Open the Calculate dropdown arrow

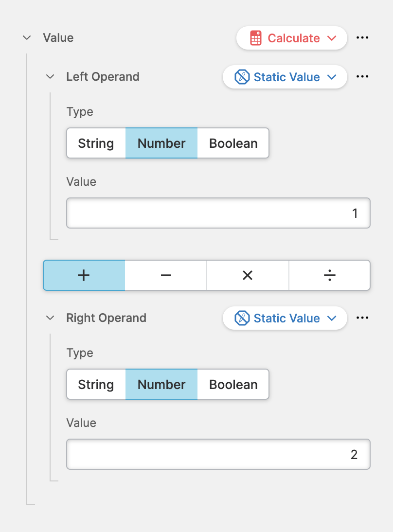pyautogui.click(x=332, y=38)
